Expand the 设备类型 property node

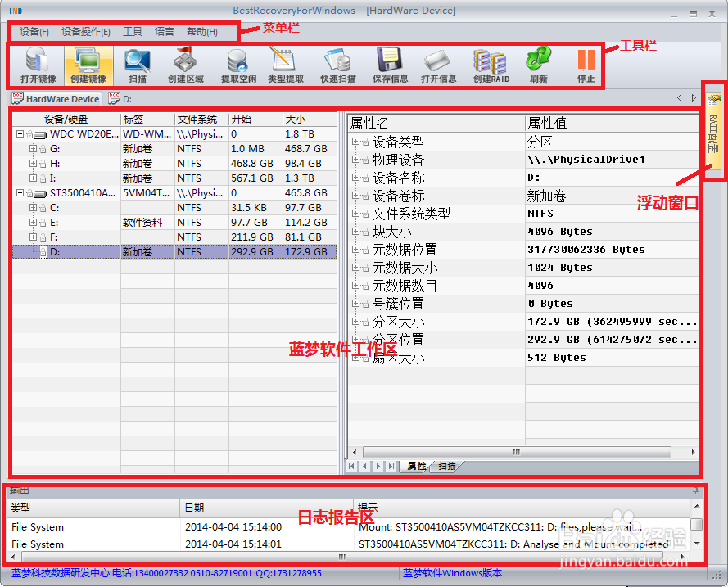click(355, 141)
